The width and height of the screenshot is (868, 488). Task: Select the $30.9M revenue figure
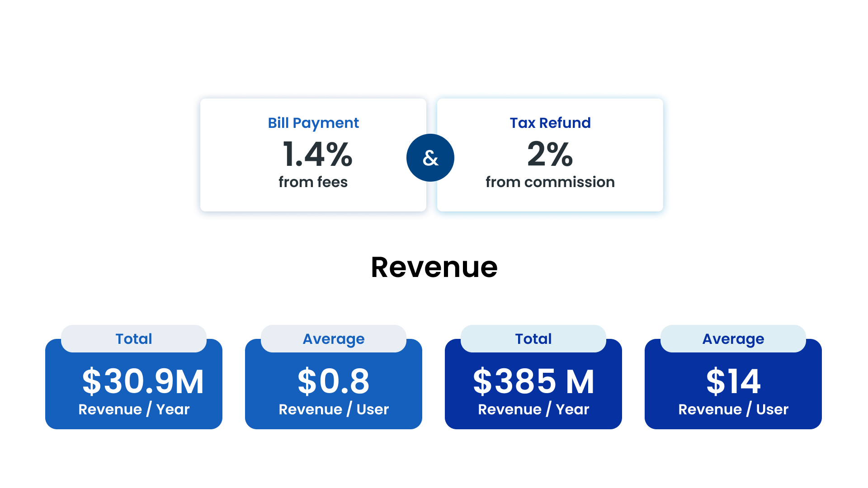coord(143,381)
